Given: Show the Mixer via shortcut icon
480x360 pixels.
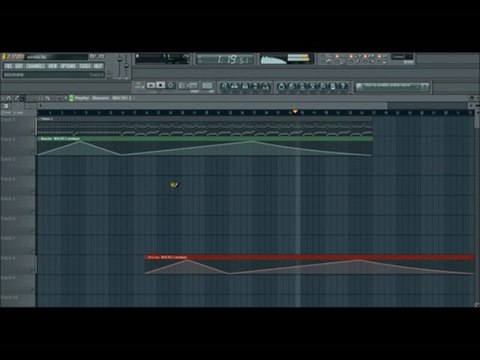Looking at the screenshot, I should [265, 87].
